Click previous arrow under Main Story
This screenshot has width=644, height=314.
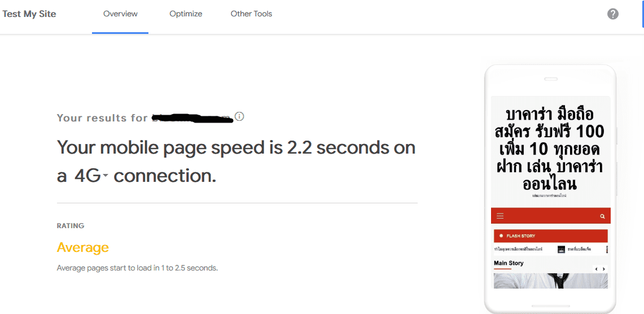point(597,269)
